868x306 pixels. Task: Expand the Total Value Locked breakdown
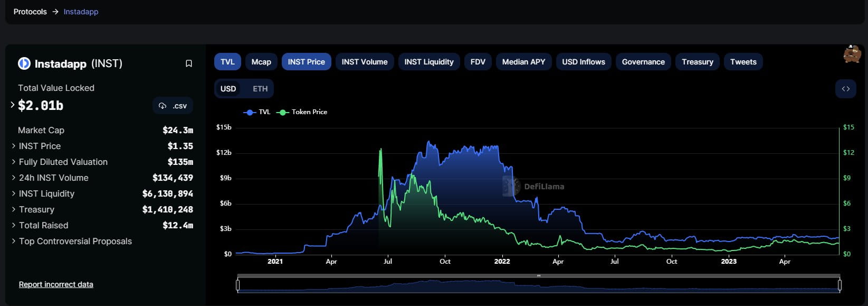tap(13, 105)
